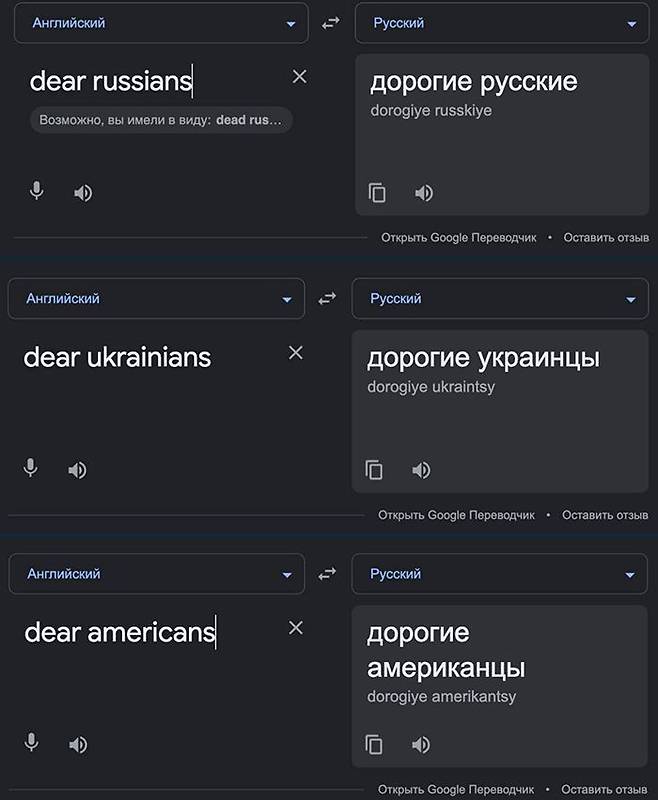Open Google Переводчик link in top widget
The width and height of the screenshot is (658, 800).
(458, 238)
